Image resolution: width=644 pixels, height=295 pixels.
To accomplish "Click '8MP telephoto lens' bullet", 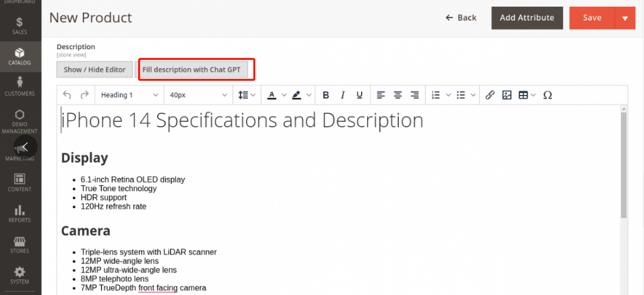I will pos(115,279).
